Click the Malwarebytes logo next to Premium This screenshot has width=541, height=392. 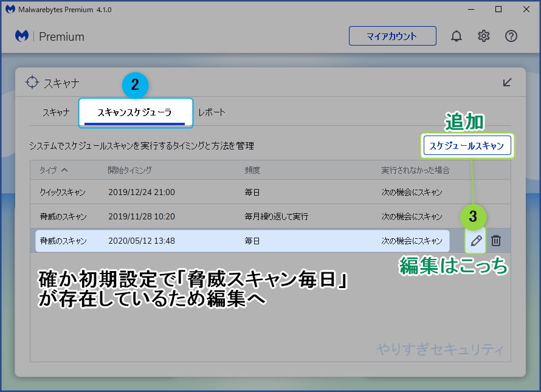pyautogui.click(x=22, y=36)
